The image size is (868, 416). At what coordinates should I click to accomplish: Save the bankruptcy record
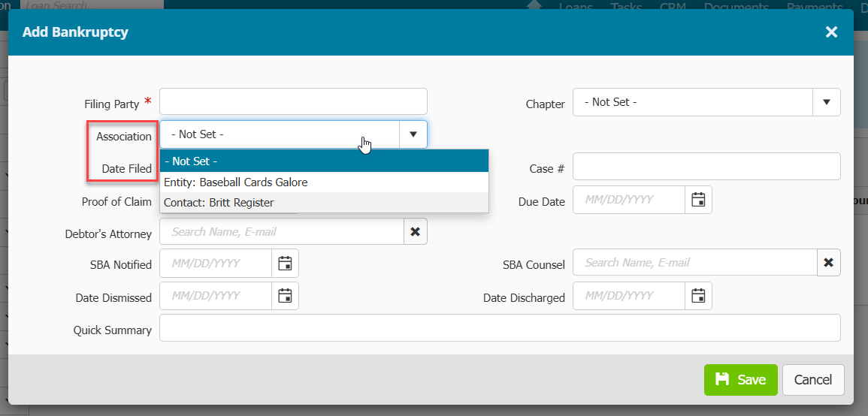click(740, 380)
